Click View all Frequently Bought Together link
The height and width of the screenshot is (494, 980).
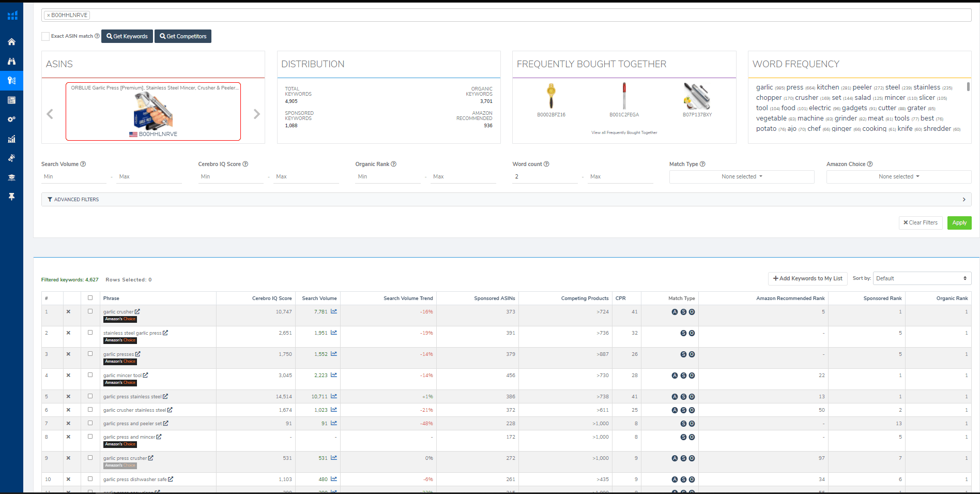(x=624, y=133)
